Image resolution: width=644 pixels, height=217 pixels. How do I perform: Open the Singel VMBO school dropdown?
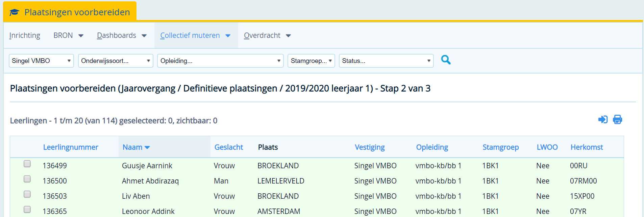(41, 61)
